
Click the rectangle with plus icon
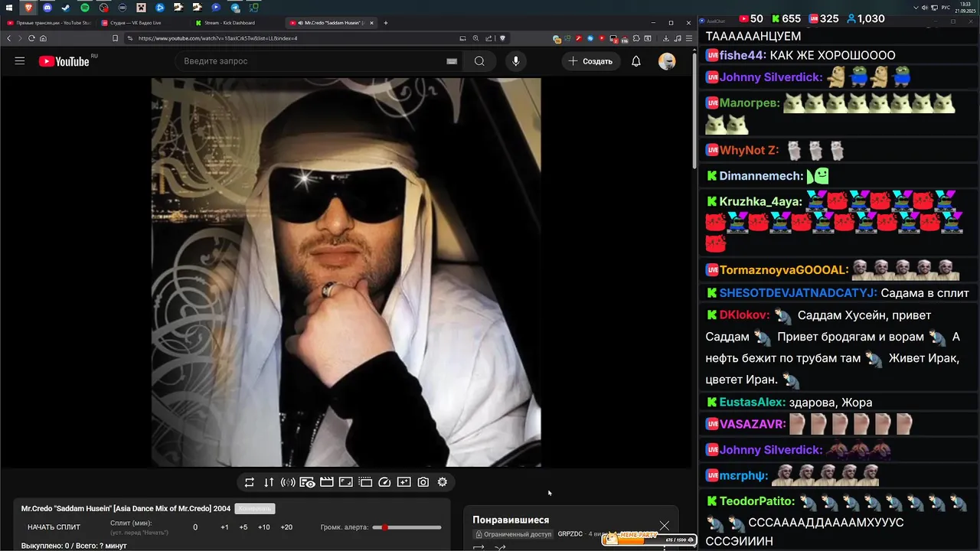click(404, 482)
